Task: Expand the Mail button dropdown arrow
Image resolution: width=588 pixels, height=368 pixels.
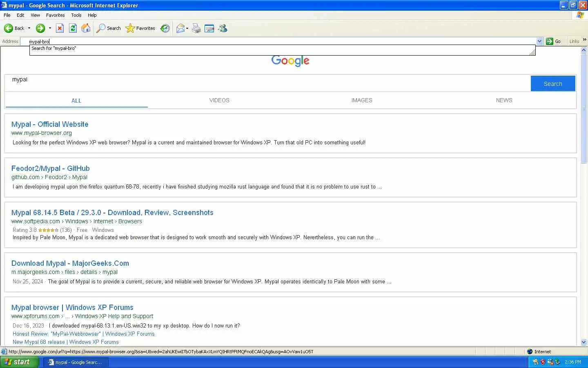Action: pos(187,28)
